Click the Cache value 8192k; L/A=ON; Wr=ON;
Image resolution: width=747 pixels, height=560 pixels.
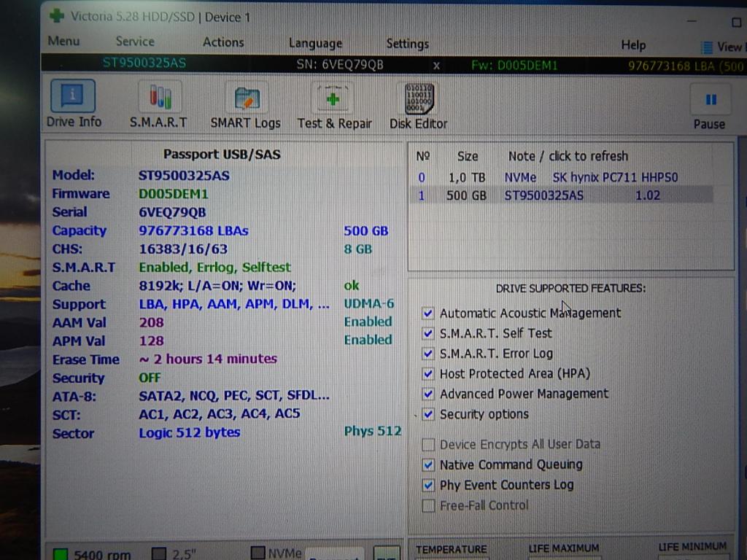point(217,286)
